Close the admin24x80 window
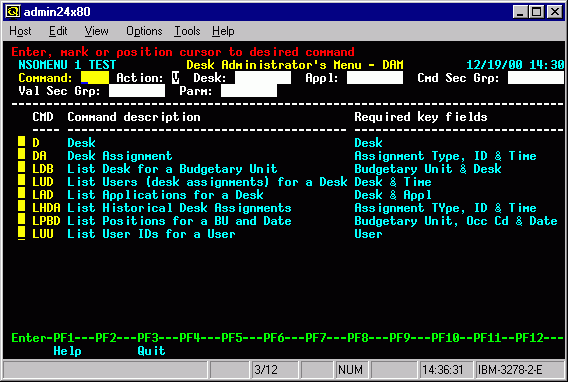 click(555, 12)
